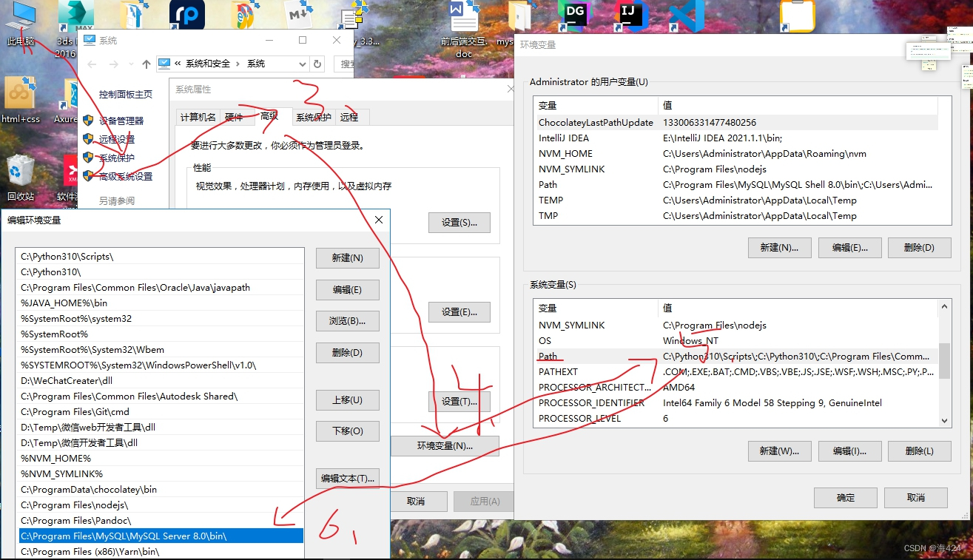Screen dimensions: 973x560
Task: Select IntelliJ IDEA user variable row
Action: 737,138
